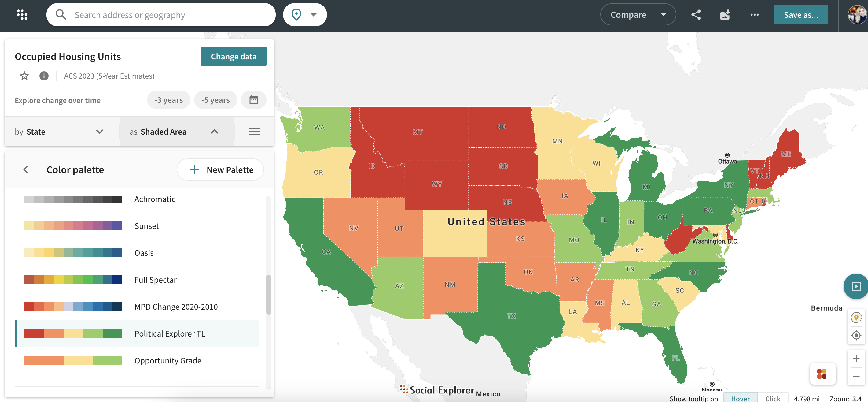This screenshot has height=402, width=868.
Task: Open the info icon under Occupied Housing Units
Action: 44,76
